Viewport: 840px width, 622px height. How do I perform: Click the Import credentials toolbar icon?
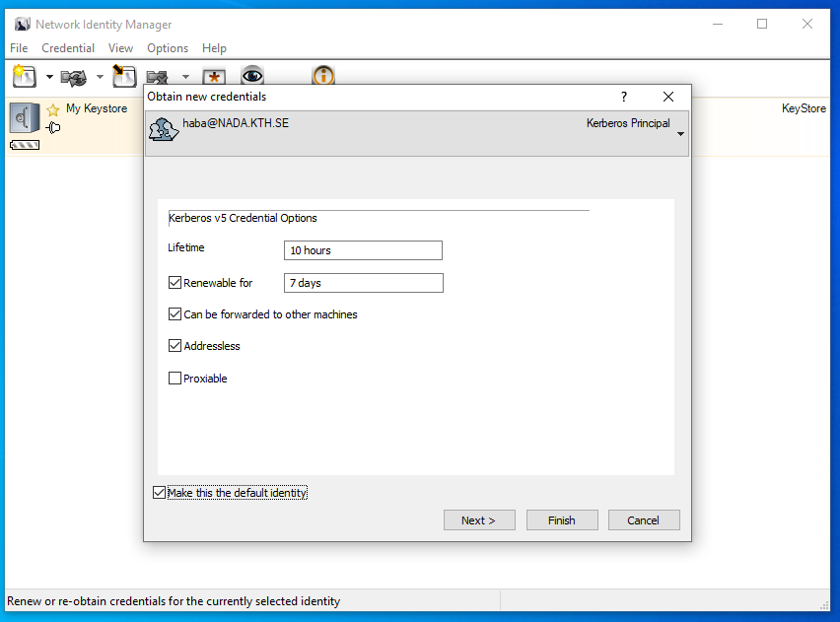tap(123, 76)
